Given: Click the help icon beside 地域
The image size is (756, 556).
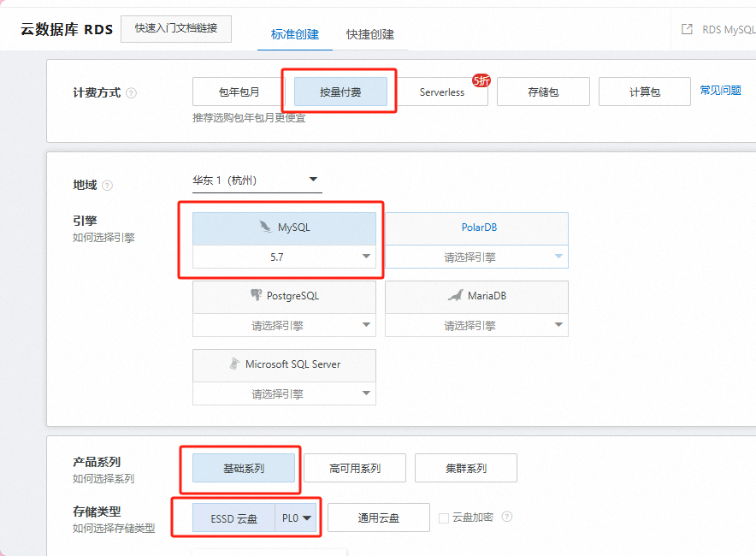Looking at the screenshot, I should [x=108, y=185].
